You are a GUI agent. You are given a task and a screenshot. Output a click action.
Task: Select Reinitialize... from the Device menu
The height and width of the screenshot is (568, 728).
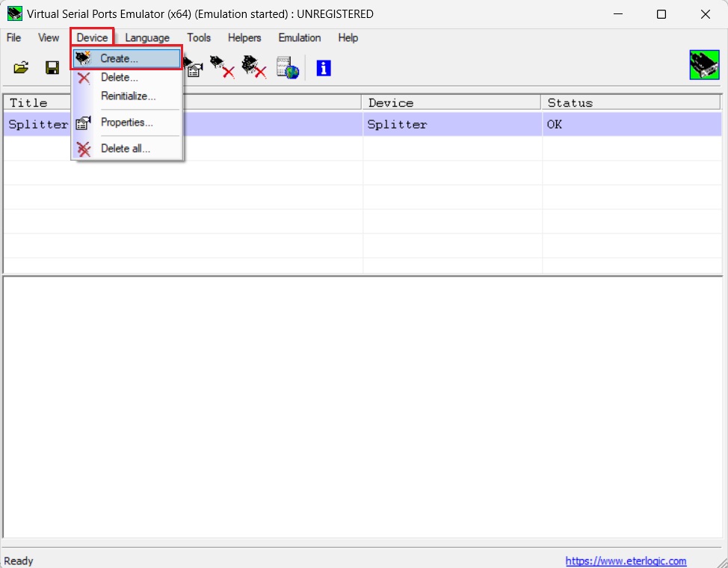[128, 96]
